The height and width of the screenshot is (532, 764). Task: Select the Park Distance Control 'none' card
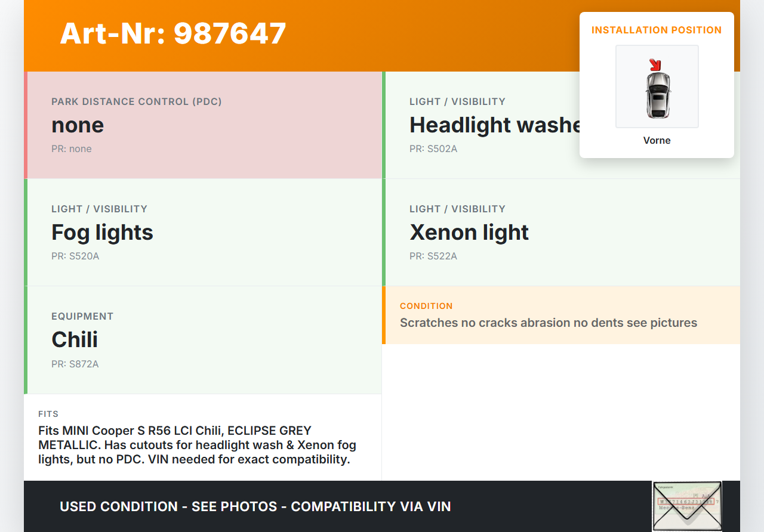pyautogui.click(x=203, y=125)
